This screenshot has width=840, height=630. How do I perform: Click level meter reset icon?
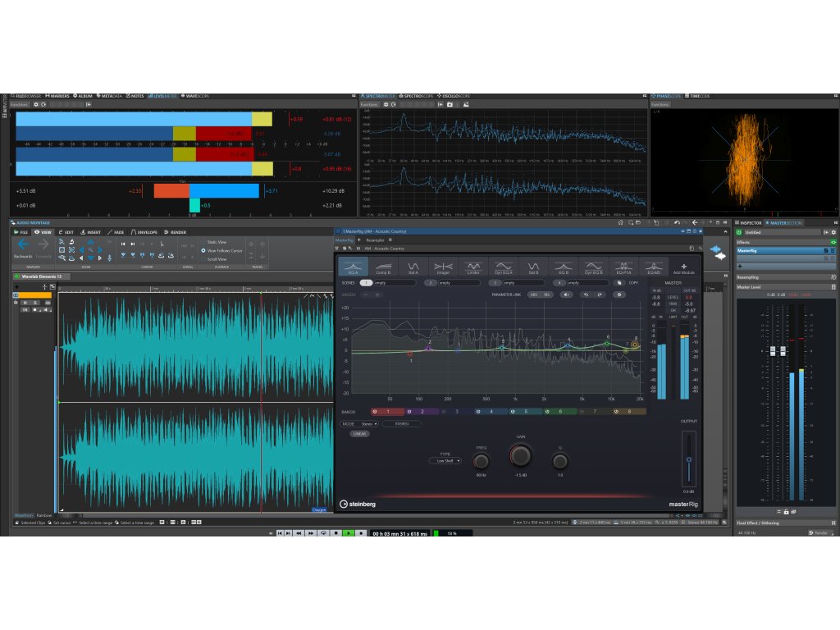43,104
